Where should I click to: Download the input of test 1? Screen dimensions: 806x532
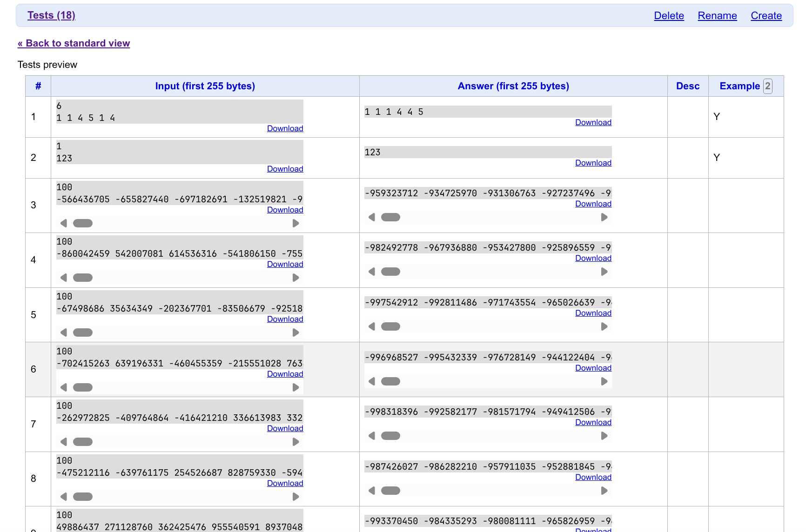285,128
